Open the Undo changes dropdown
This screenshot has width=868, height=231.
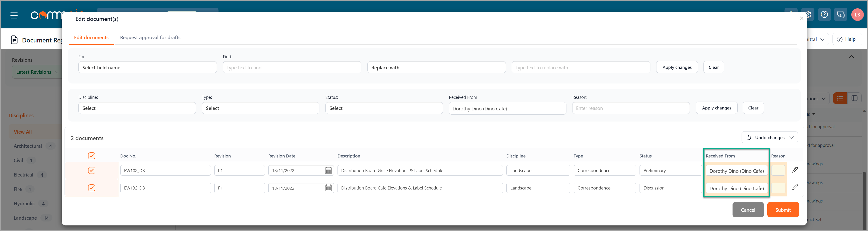tap(769, 138)
